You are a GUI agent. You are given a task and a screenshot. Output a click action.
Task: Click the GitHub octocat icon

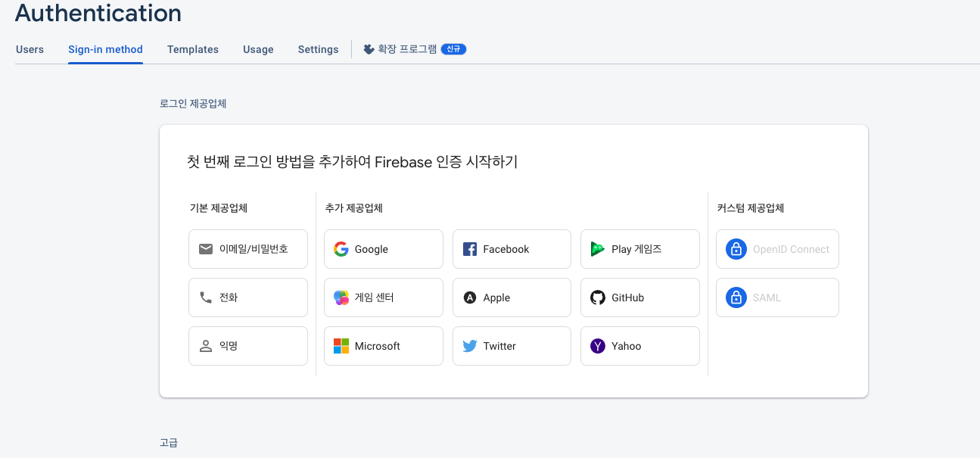pos(598,298)
